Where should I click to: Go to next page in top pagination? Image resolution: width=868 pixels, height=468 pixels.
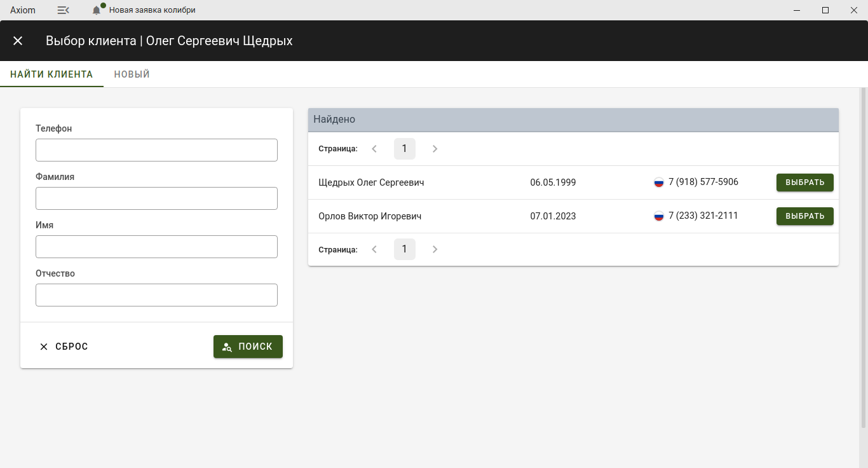tap(435, 149)
